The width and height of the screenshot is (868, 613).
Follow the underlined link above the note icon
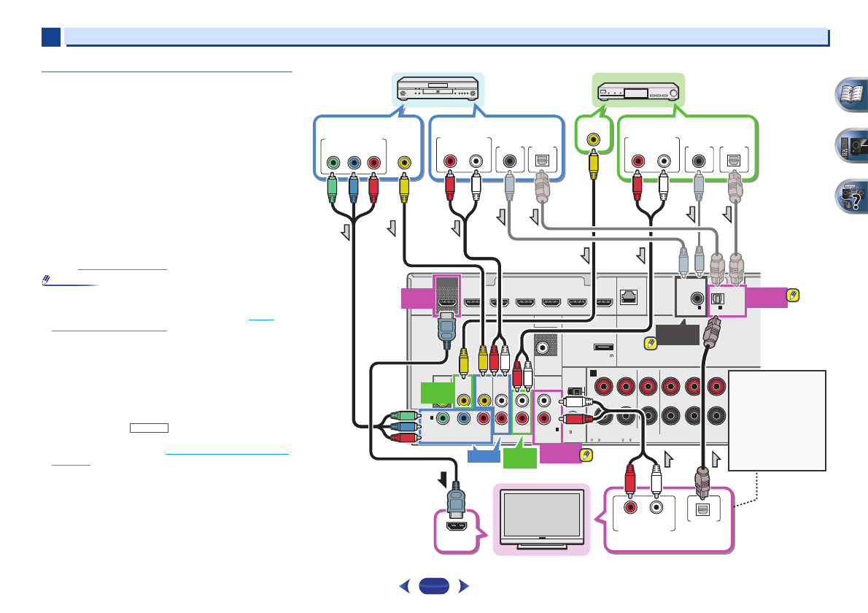124,269
